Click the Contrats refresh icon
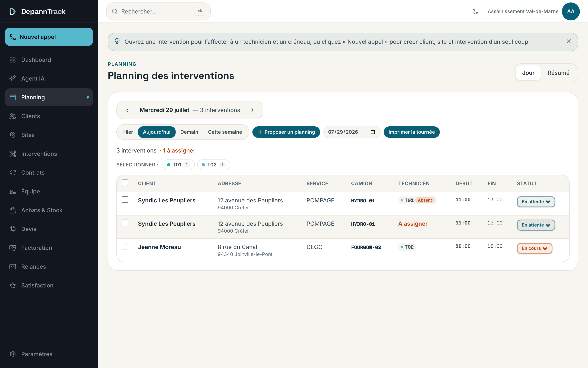The width and height of the screenshot is (588, 368). [x=13, y=173]
